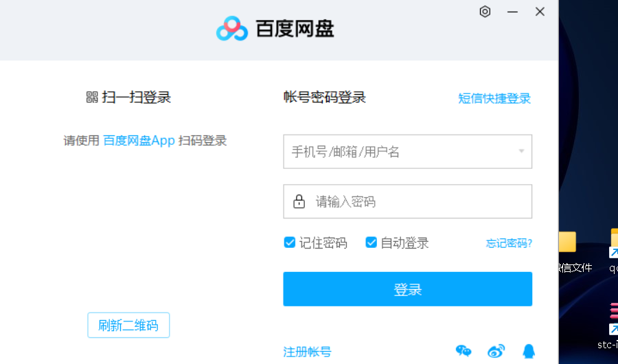This screenshot has height=364, width=618.
Task: Focus the 请输入密码 password field
Action: 407,201
